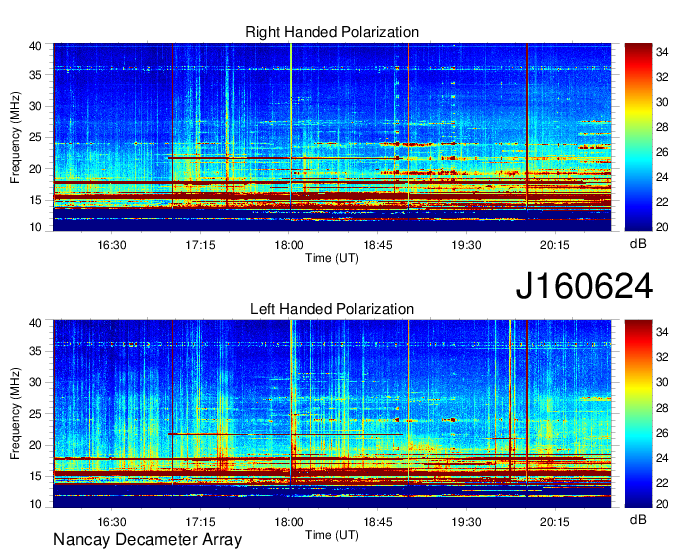Click the 35 MHz tick on the right-handed plot
680x552 pixels.
(36, 75)
